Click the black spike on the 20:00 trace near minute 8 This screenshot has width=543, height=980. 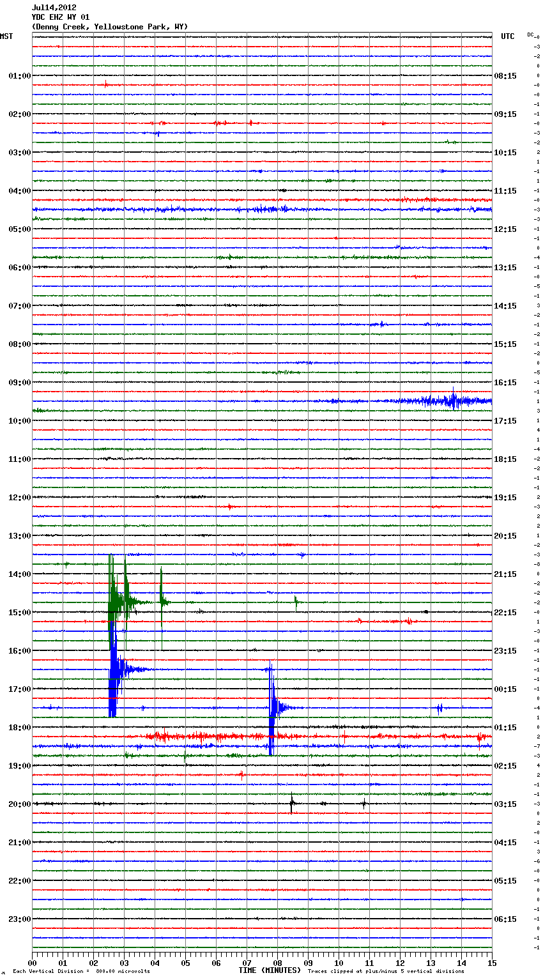pos(291,804)
